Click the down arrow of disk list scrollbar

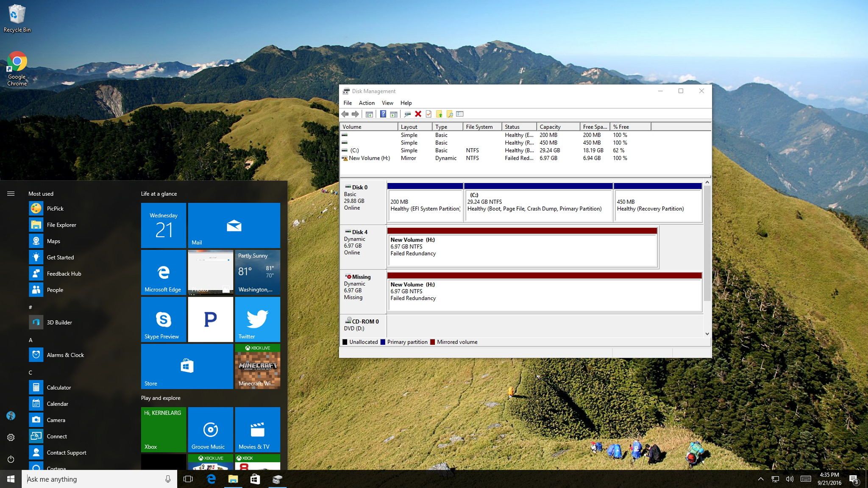[x=707, y=334]
